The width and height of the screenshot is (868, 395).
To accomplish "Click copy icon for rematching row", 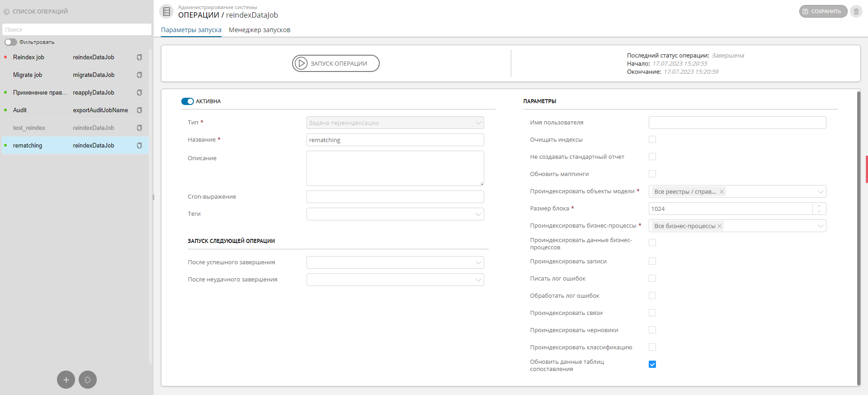I will click(139, 146).
